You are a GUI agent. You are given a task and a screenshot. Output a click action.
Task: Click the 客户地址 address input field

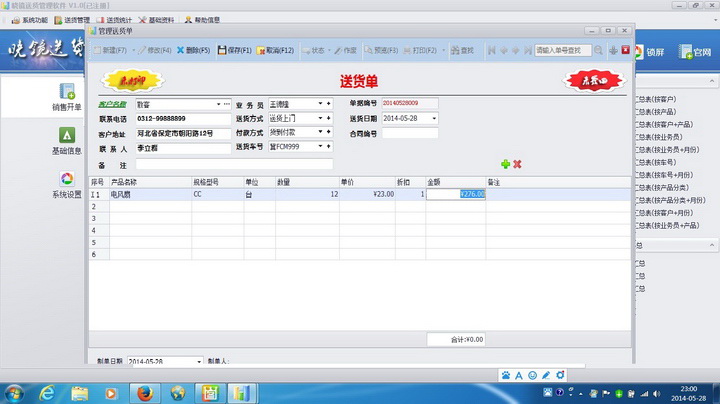click(183, 134)
